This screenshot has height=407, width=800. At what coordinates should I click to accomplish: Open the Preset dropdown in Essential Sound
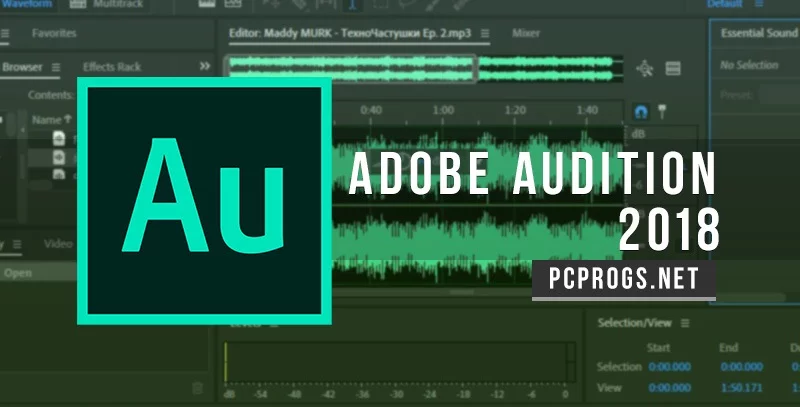click(x=780, y=95)
